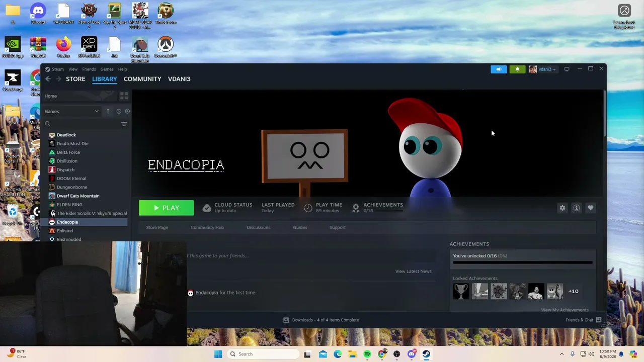644x362 pixels.
Task: Click the library sort arrow icon
Action: (108, 111)
